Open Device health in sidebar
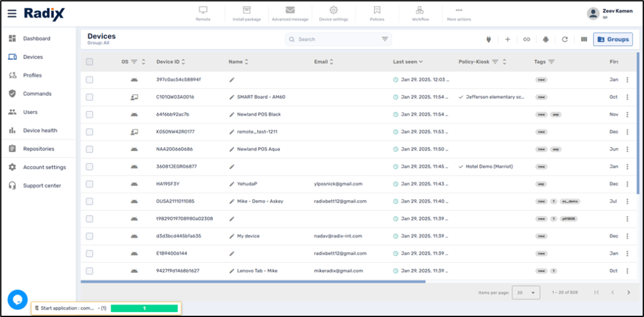This screenshot has width=644, height=317. click(40, 130)
